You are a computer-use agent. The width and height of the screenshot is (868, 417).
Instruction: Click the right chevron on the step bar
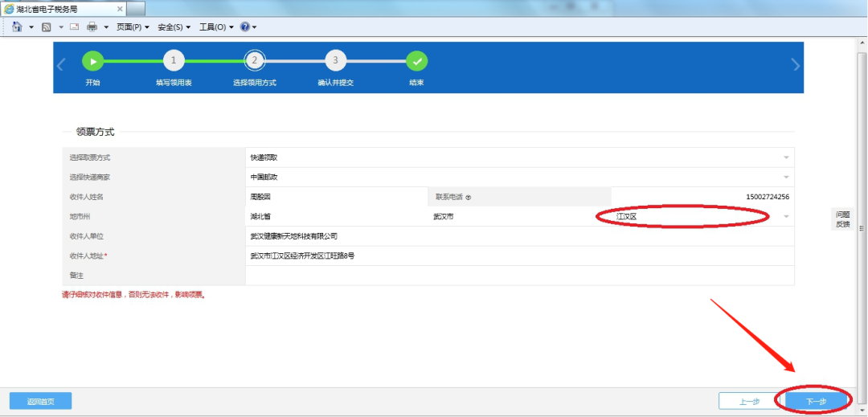[x=796, y=66]
